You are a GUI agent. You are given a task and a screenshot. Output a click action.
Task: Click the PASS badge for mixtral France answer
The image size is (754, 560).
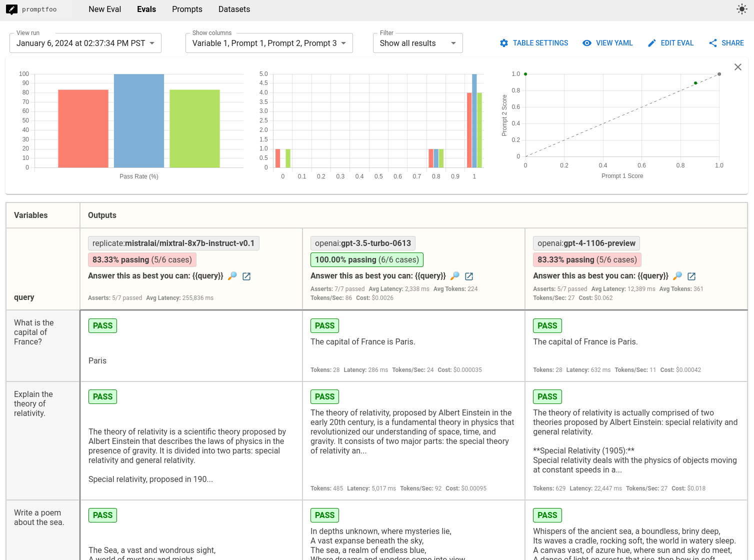tap(102, 325)
